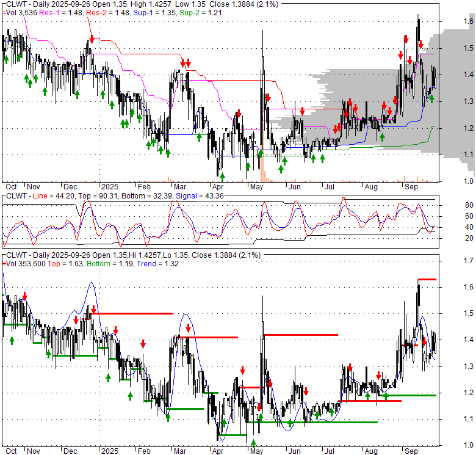Screen dimensions: 476x455
Task: Select the 'Sup-1 = 1.35' legend label
Action: click(154, 13)
